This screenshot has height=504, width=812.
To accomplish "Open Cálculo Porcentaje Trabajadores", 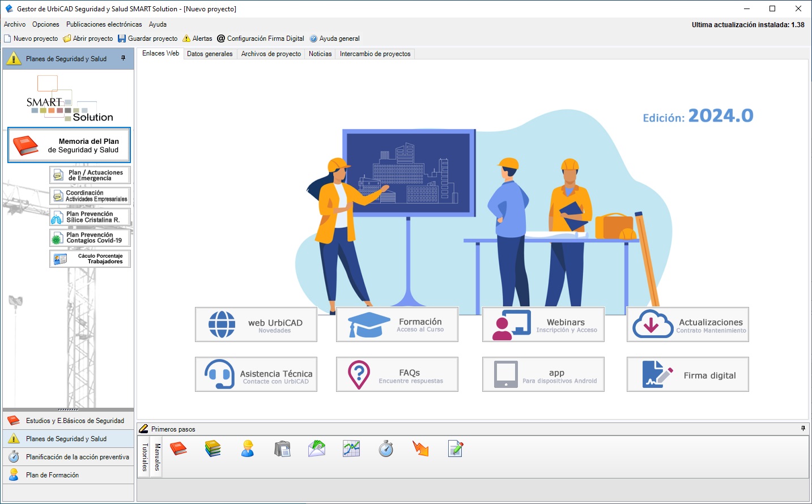I will pos(90,259).
